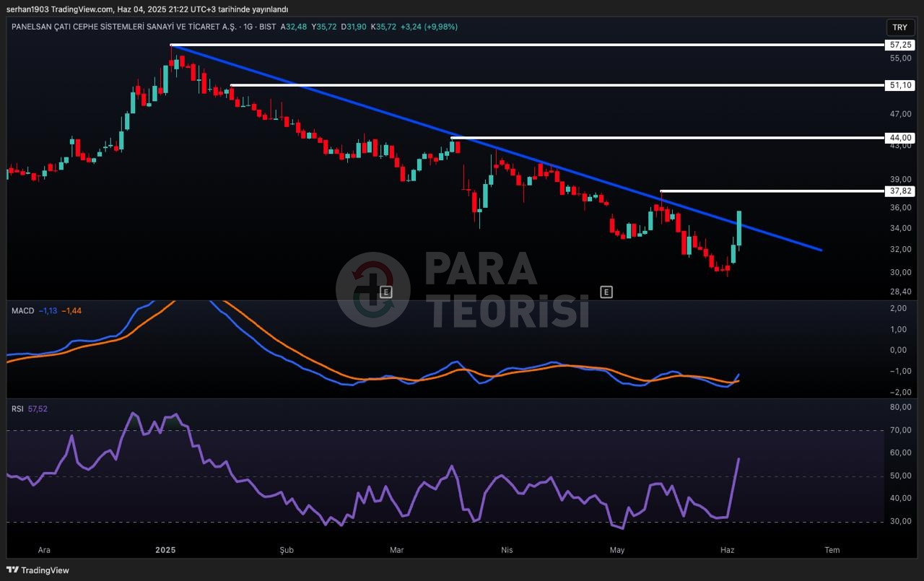
Task: Click the RSI indicator title
Action: click(17, 409)
